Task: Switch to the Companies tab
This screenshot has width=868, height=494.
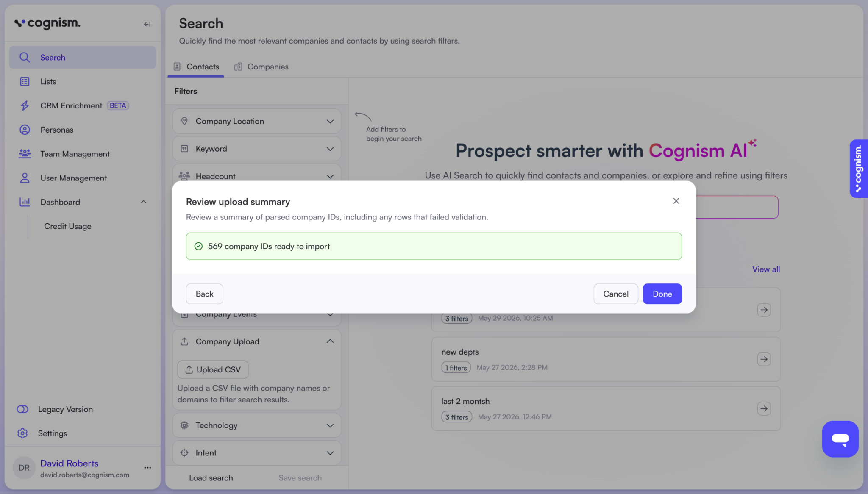Action: point(261,67)
